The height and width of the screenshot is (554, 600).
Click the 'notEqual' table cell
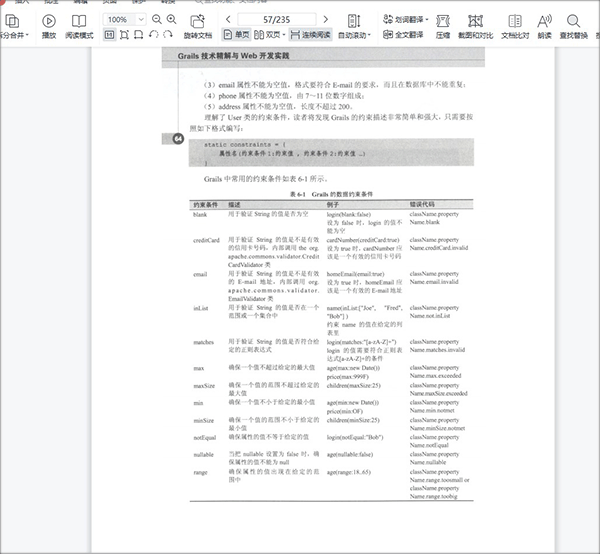click(x=205, y=437)
